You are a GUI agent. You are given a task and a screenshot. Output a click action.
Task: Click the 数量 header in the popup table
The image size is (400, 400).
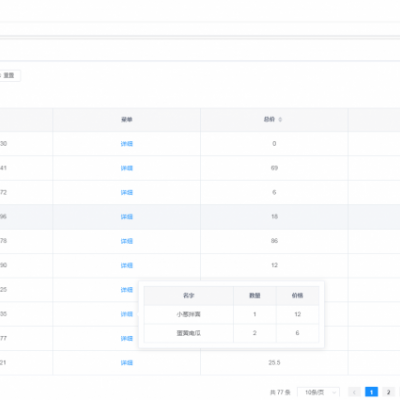pos(255,296)
